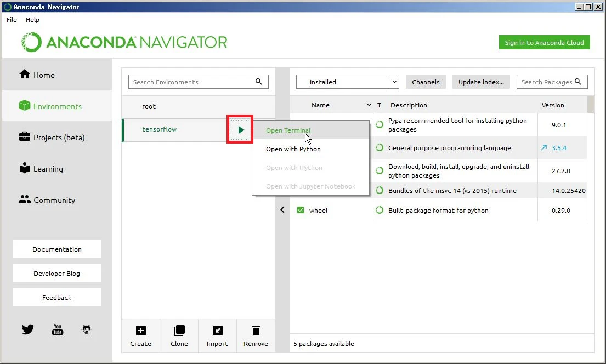Click python version 3.5.4
This screenshot has width=606, height=364.
559,147
